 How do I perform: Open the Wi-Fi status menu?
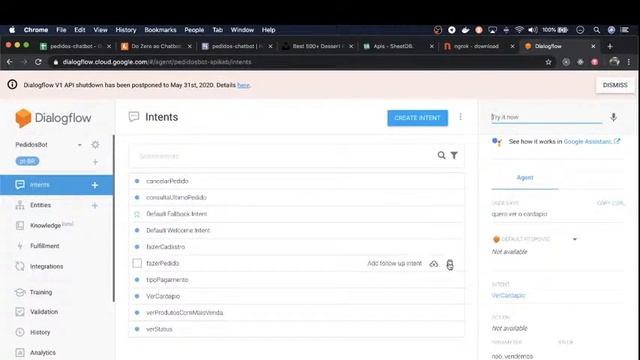pyautogui.click(x=519, y=30)
